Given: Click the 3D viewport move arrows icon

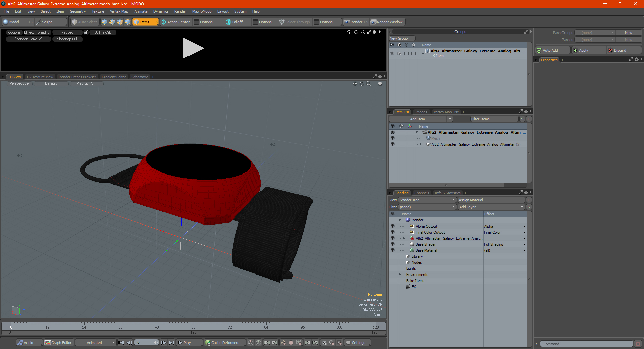Looking at the screenshot, I should tap(355, 84).
